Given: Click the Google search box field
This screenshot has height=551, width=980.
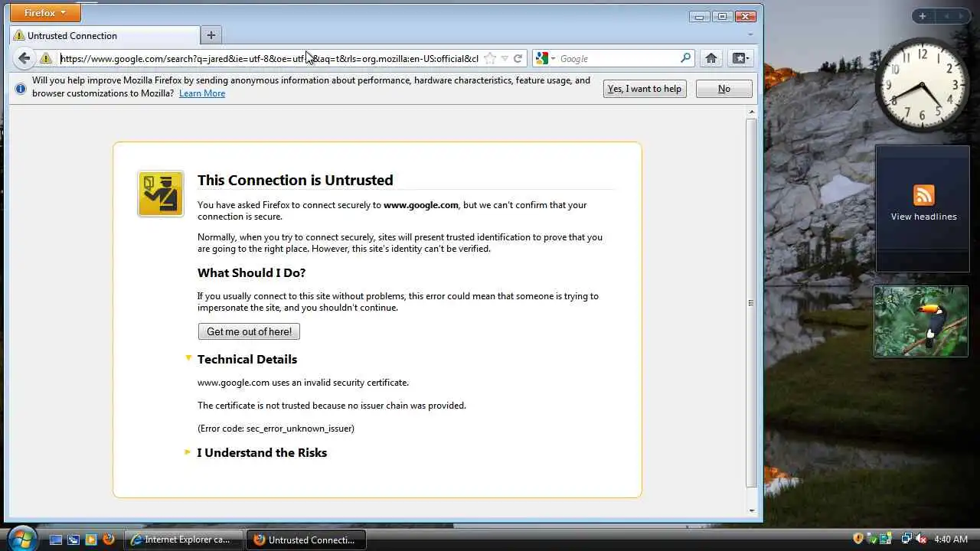Looking at the screenshot, I should [618, 58].
